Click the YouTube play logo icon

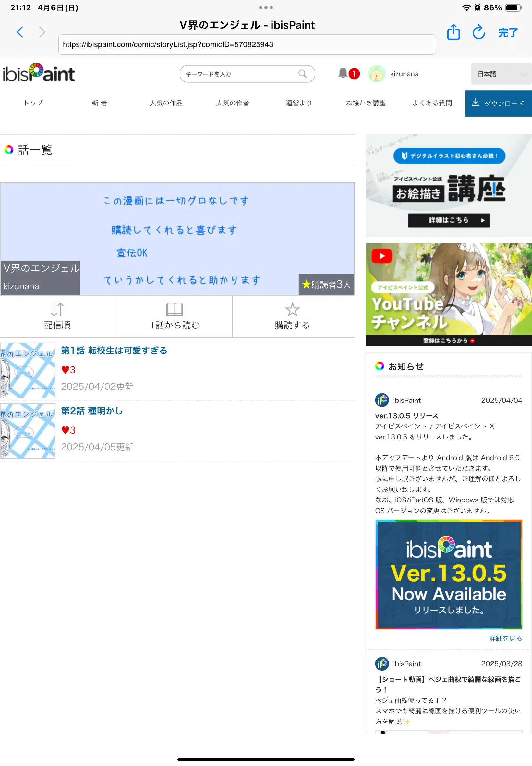tap(381, 256)
